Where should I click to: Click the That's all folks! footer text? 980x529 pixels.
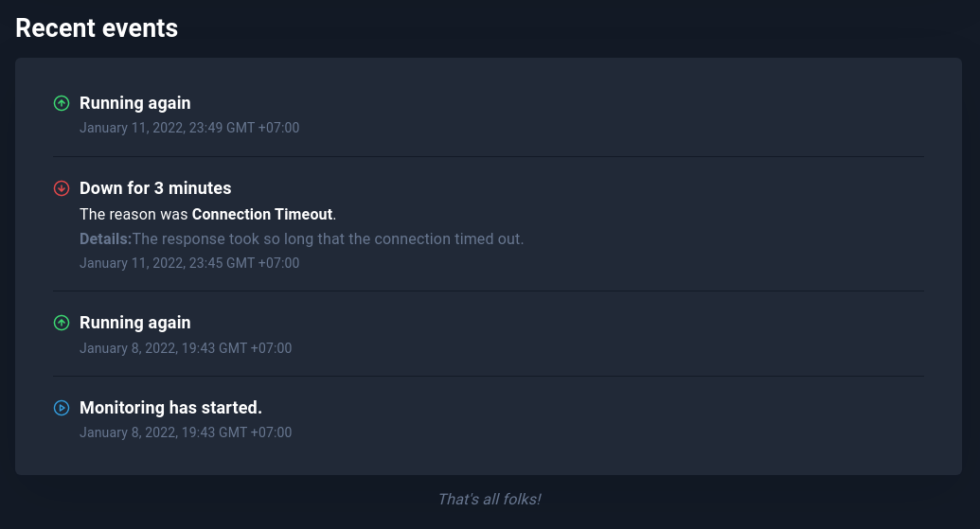click(490, 499)
